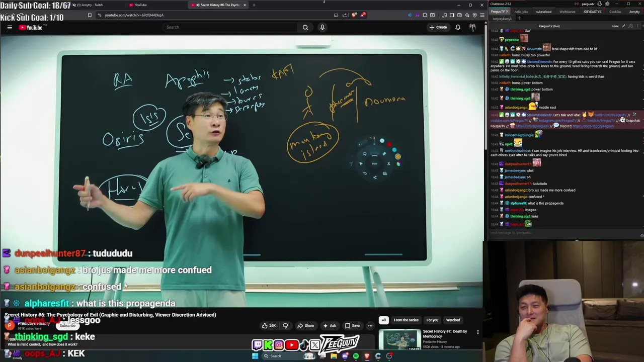The image size is (644, 362).
Task: Switch to the CookSux Chatterino tab
Action: [x=615, y=12]
